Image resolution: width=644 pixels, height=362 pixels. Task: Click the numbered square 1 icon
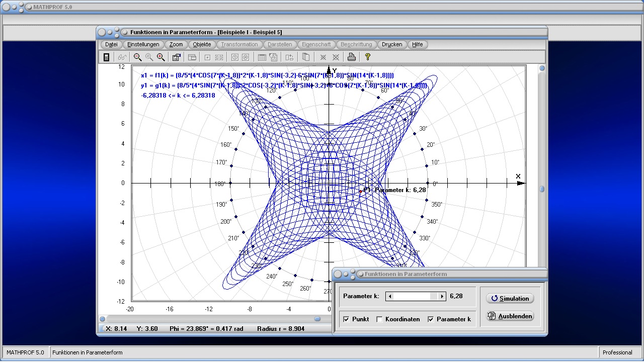pyautogui.click(x=234, y=57)
